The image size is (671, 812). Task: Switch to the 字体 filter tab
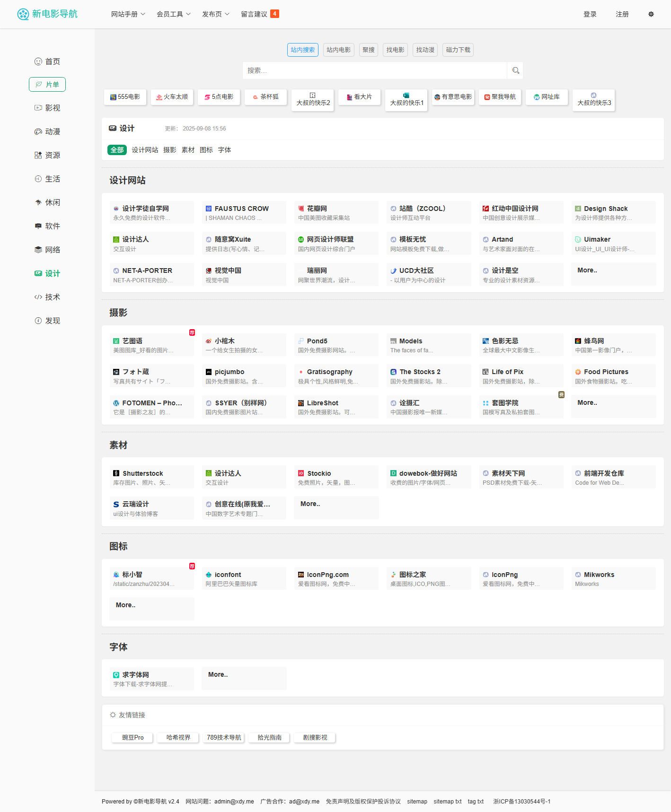click(x=224, y=150)
